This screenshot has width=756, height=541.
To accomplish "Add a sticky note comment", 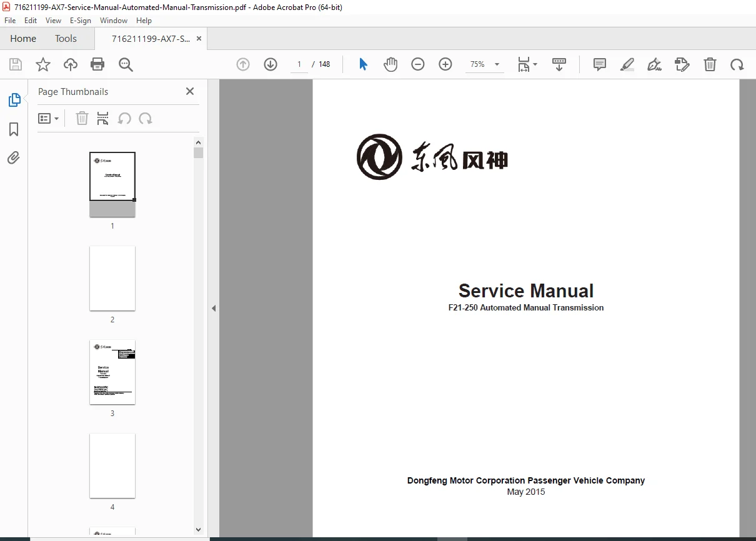I will (x=600, y=64).
